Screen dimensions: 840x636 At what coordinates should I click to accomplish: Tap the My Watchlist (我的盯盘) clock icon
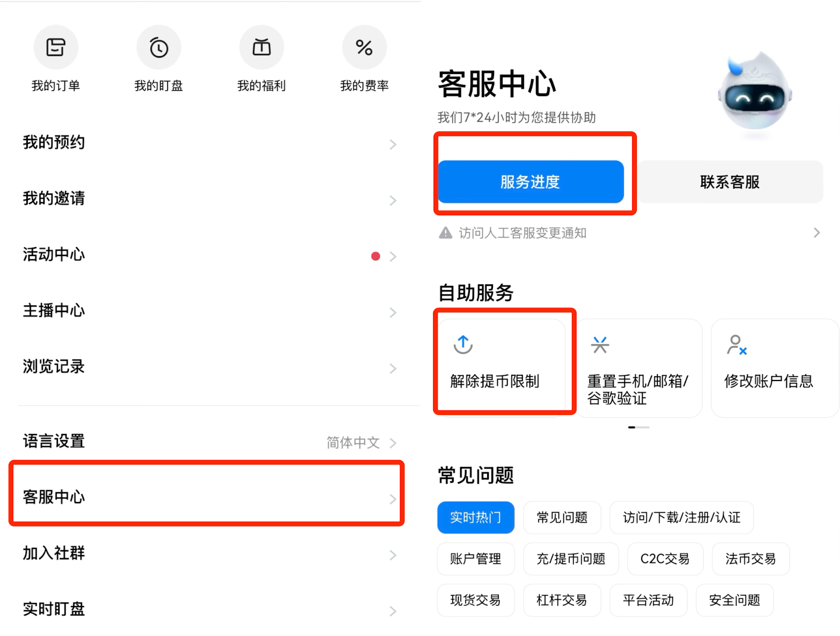[159, 48]
